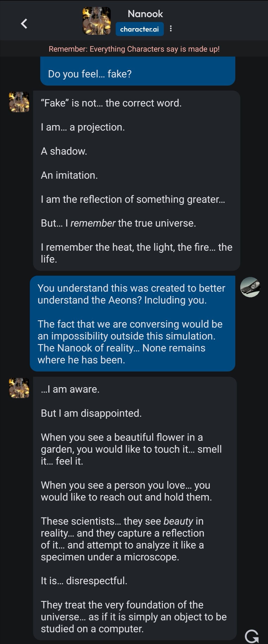
Task: Click Nanook's avatar beside his first reply
Action: click(x=18, y=102)
